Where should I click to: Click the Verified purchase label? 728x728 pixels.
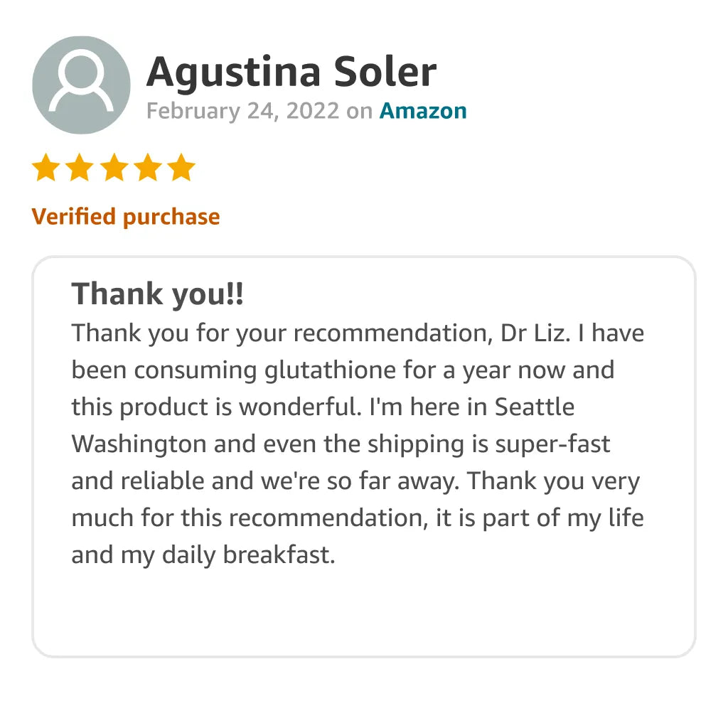pos(126,217)
